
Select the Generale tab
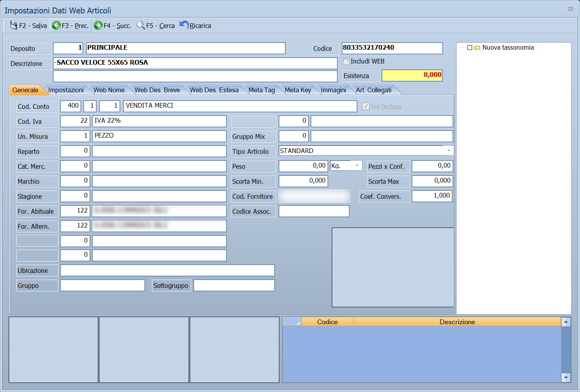[25, 90]
